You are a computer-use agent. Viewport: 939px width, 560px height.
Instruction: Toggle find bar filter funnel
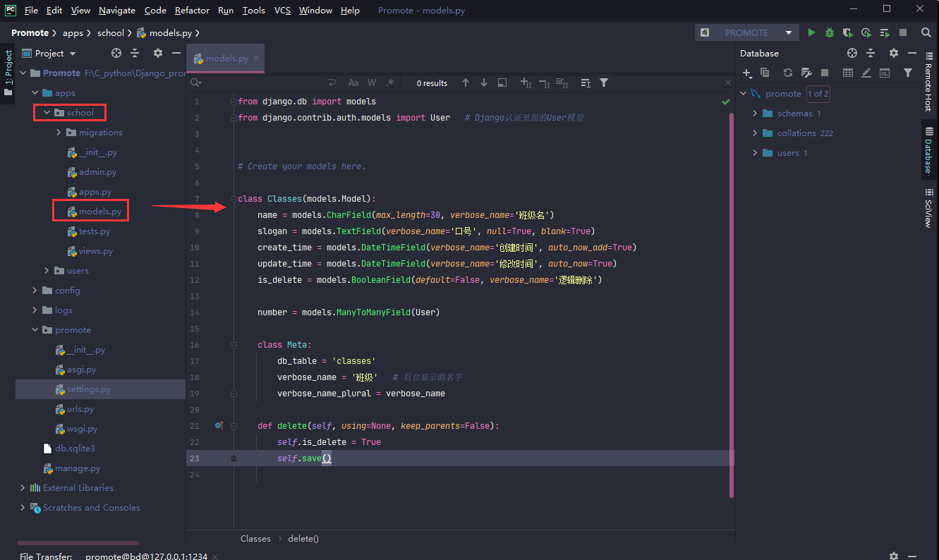(x=604, y=83)
